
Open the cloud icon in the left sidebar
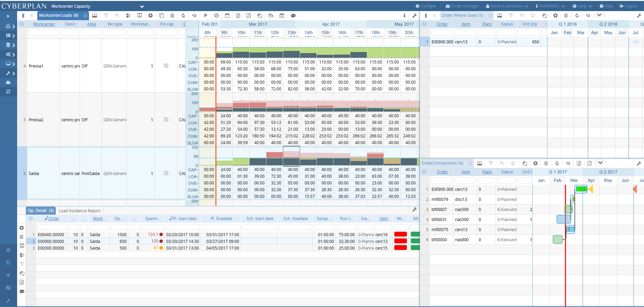8,82
